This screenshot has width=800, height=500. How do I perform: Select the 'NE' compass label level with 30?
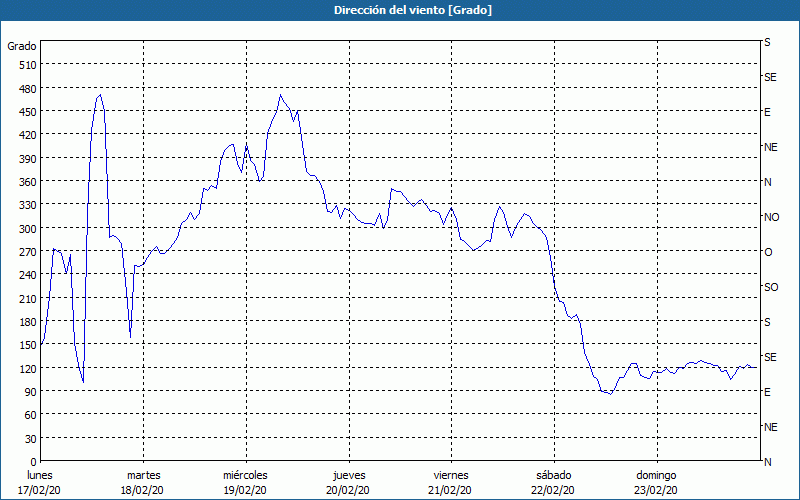tap(770, 427)
